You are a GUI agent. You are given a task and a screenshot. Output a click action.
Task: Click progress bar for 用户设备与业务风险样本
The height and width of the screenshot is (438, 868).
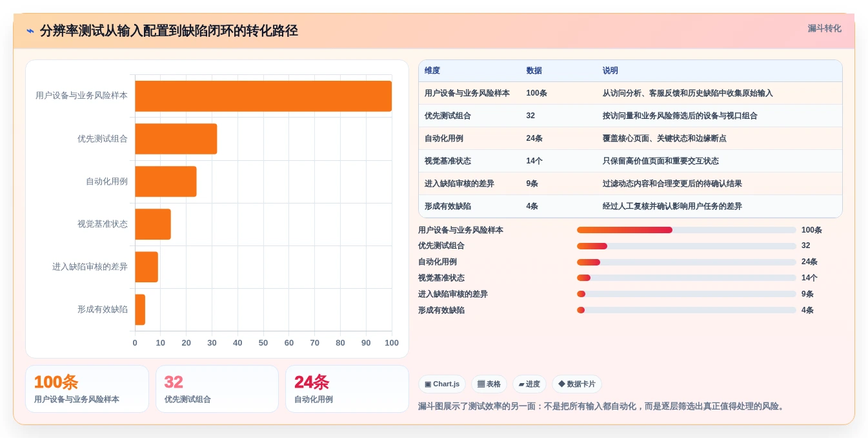coord(687,230)
